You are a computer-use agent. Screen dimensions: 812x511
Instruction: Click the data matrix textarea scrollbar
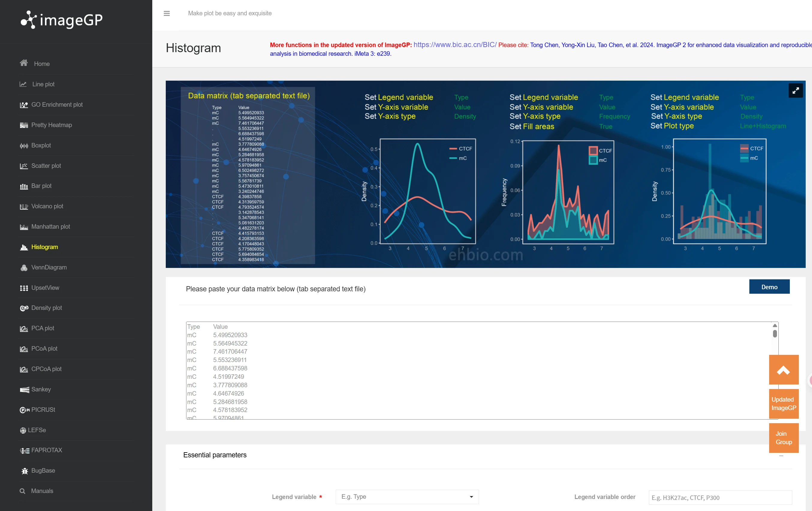[775, 334]
